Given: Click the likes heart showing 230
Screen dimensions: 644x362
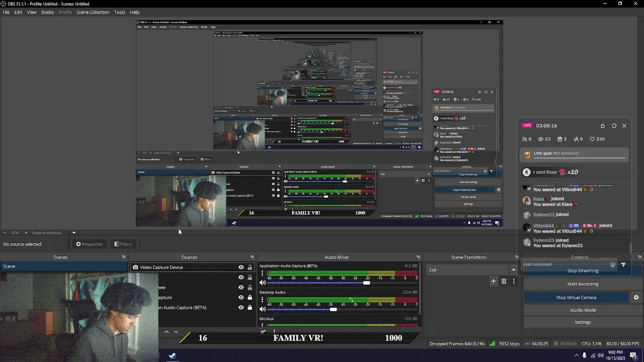Looking at the screenshot, I should click(x=598, y=139).
